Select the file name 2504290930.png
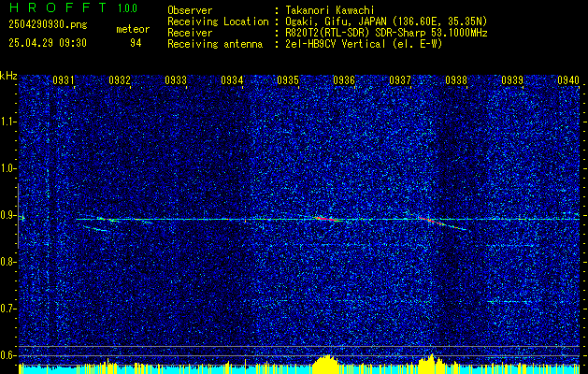Viewport: 588px width, 374px height. coord(48,24)
